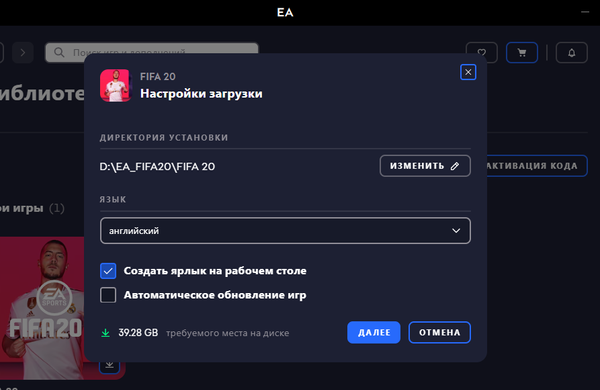Click the АКТИВАЦИЯ КОДА button
This screenshot has height=390, width=600.
(537, 166)
